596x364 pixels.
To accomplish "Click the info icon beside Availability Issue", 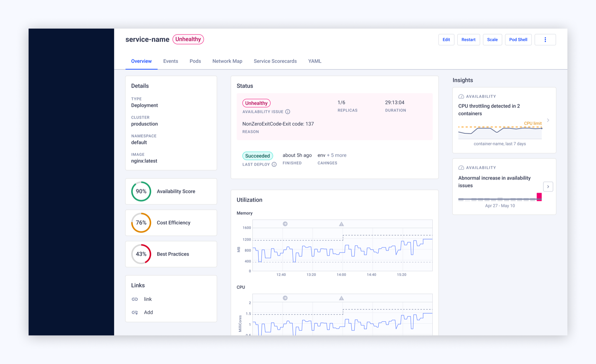I will pos(288,112).
